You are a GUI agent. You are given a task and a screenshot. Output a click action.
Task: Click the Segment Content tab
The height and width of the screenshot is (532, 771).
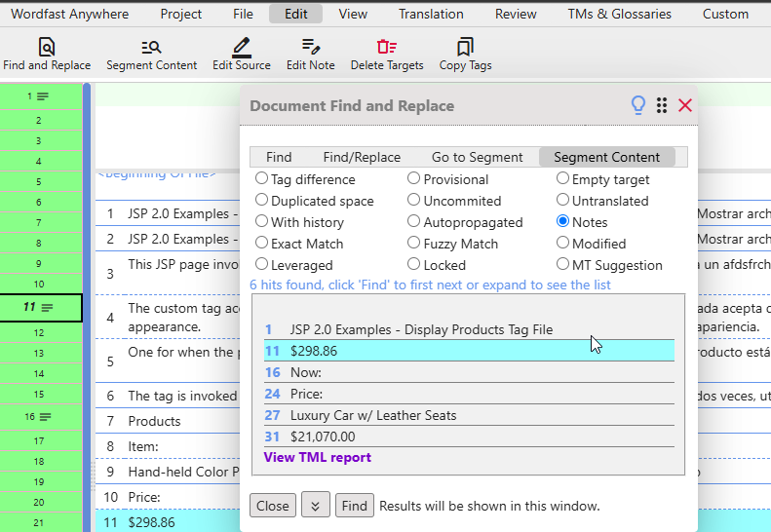[x=607, y=157]
